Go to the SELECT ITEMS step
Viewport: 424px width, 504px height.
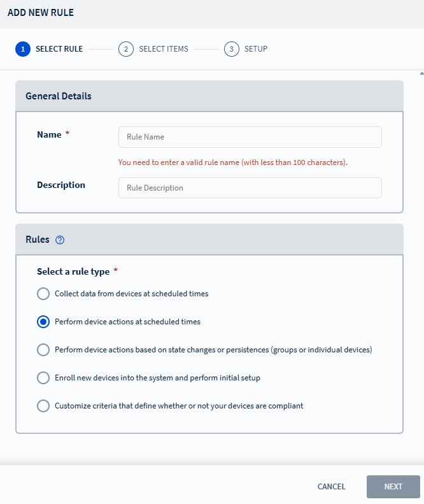(164, 49)
